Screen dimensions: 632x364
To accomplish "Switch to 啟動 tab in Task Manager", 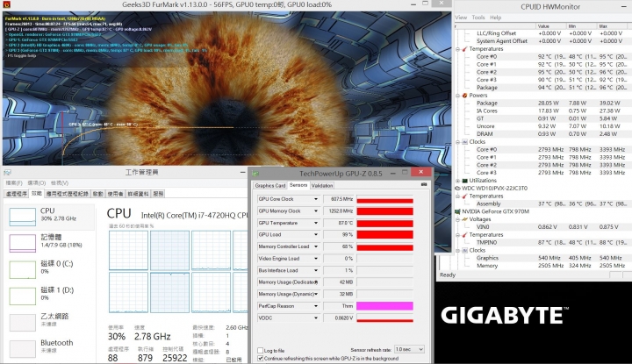I will 98,194.
